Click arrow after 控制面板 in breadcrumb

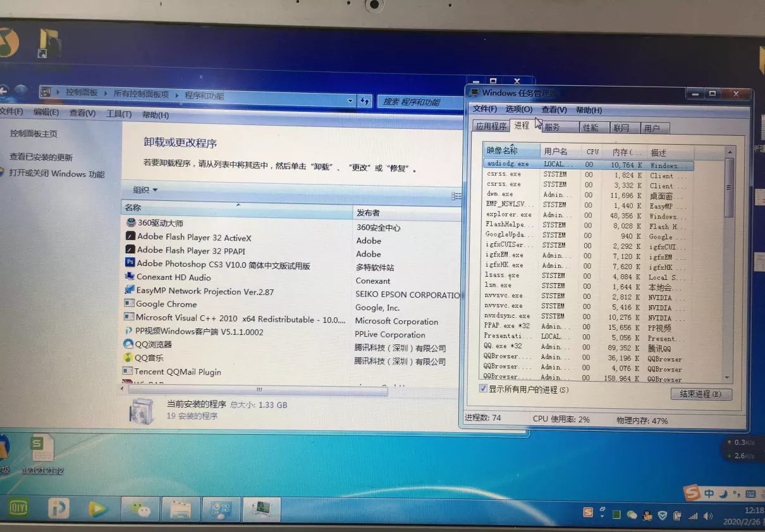pos(106,93)
